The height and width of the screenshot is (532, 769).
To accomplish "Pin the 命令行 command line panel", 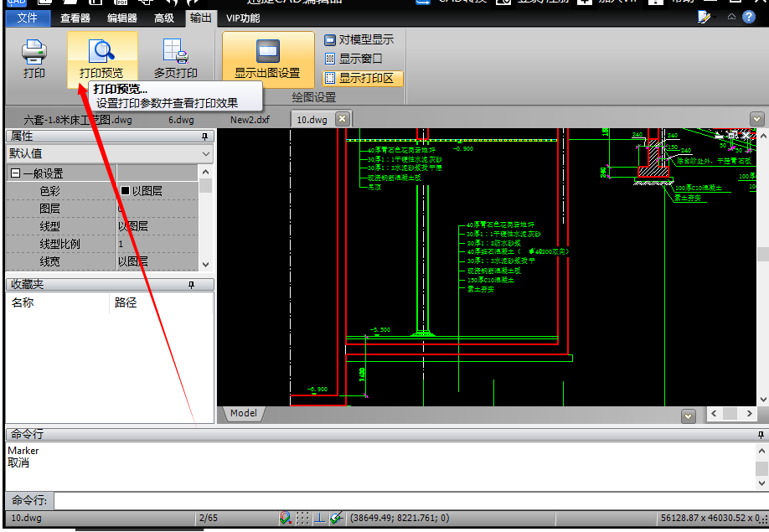I will point(761,435).
